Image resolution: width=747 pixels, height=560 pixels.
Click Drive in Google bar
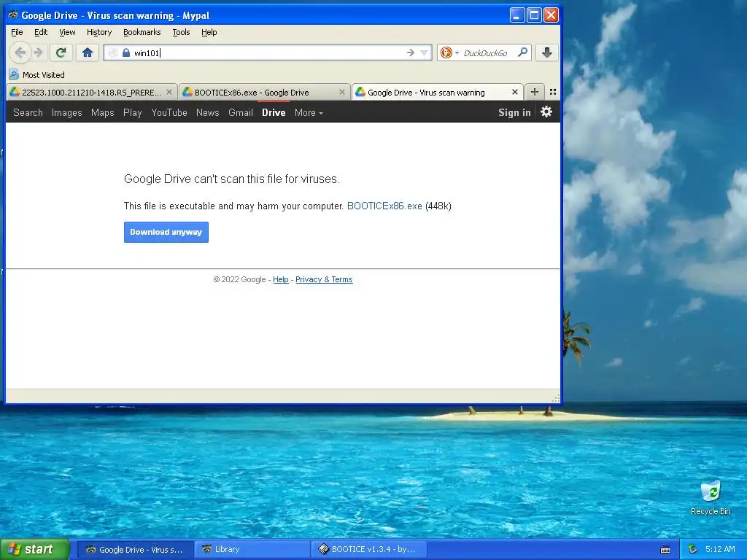coord(274,112)
